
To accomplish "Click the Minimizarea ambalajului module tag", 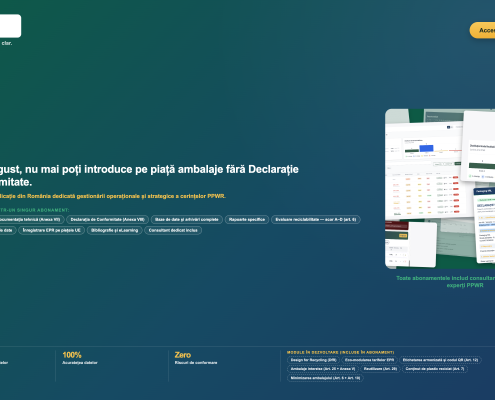I will coord(325,378).
